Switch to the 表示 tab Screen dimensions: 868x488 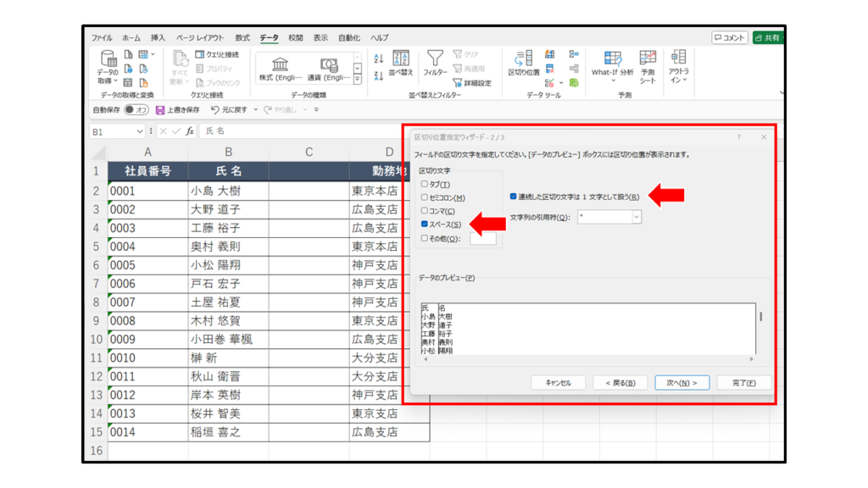pos(320,37)
